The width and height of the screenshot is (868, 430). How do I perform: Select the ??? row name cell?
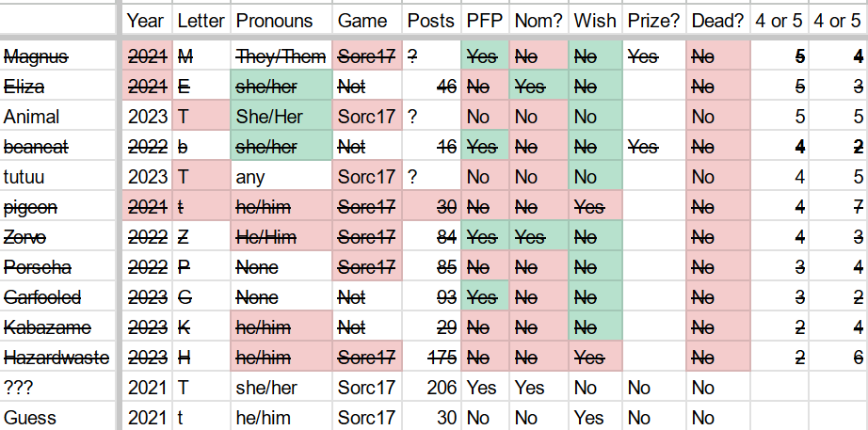(57, 388)
